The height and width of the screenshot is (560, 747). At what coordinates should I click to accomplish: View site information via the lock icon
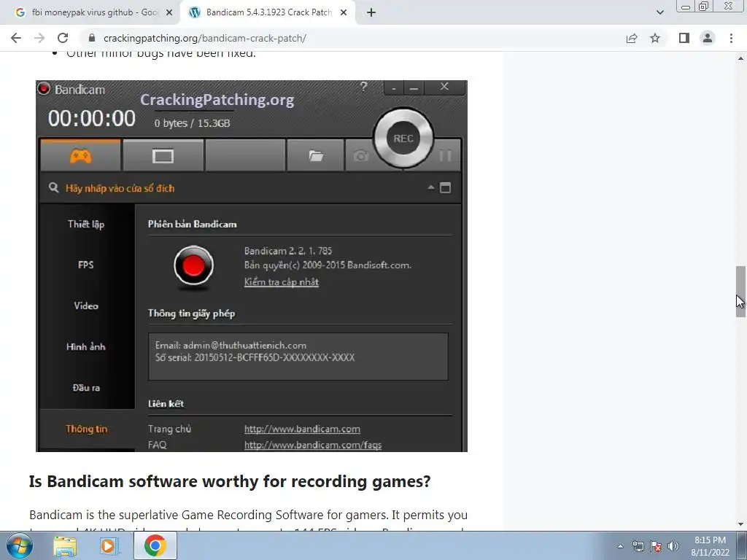92,38
